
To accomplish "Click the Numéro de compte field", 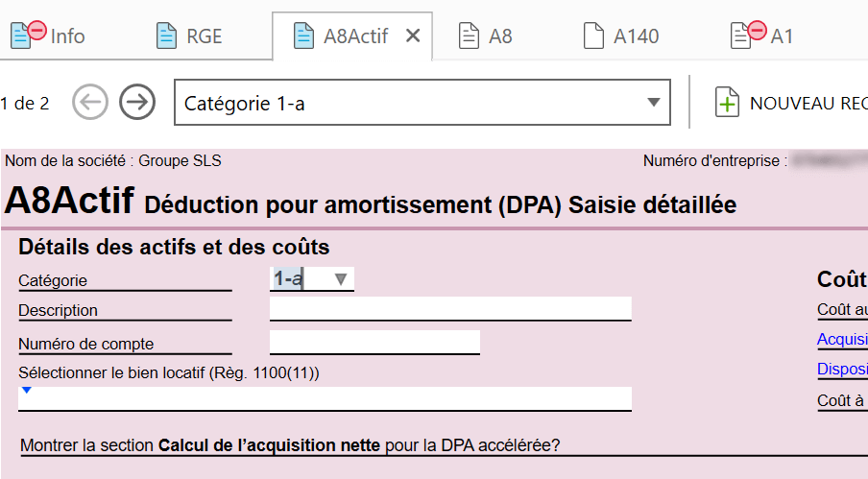I will click(x=374, y=343).
